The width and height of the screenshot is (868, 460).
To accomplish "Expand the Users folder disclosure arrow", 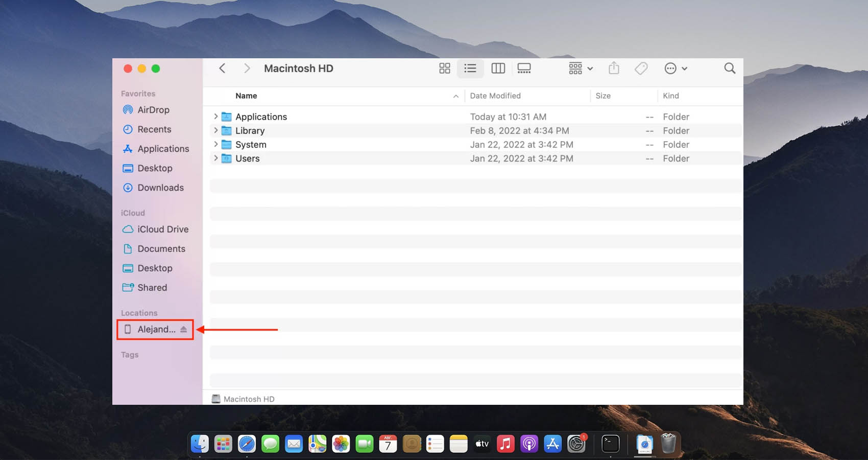I will click(x=216, y=158).
